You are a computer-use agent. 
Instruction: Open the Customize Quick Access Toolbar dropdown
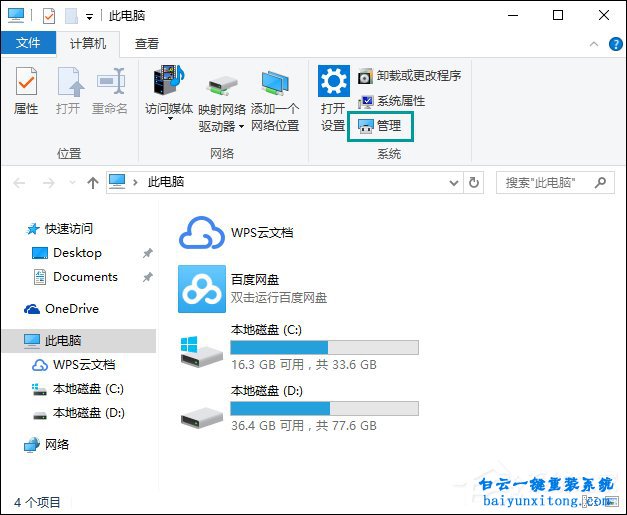pyautogui.click(x=90, y=17)
